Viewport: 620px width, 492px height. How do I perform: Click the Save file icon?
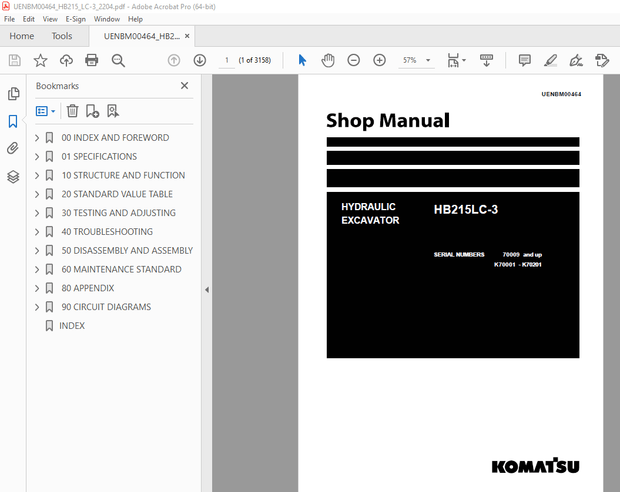coord(15,60)
